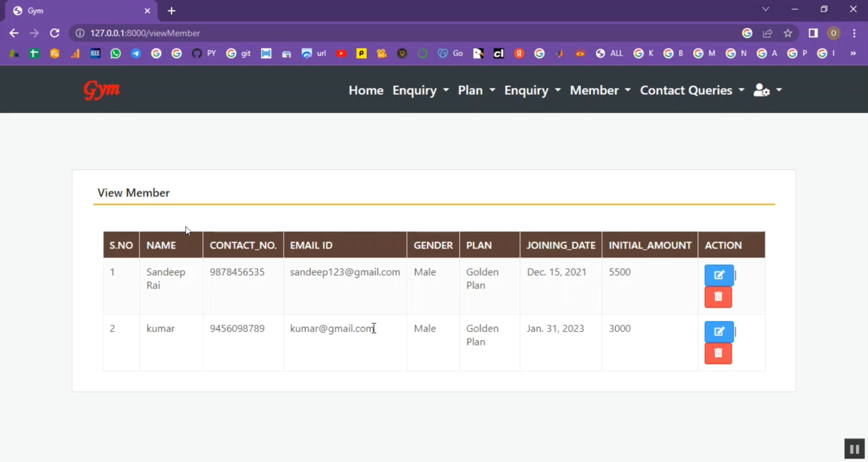Open the admin user settings icon menu
This screenshot has width=868, height=462.
[767, 90]
